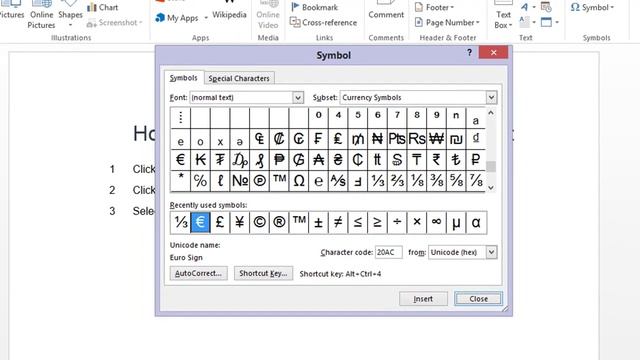Select the infinity symbol from recent symbols

tap(436, 222)
